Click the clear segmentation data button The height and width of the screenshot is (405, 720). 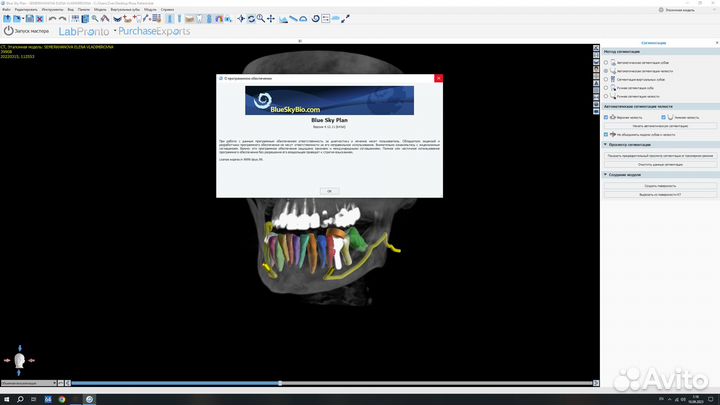[x=660, y=164]
